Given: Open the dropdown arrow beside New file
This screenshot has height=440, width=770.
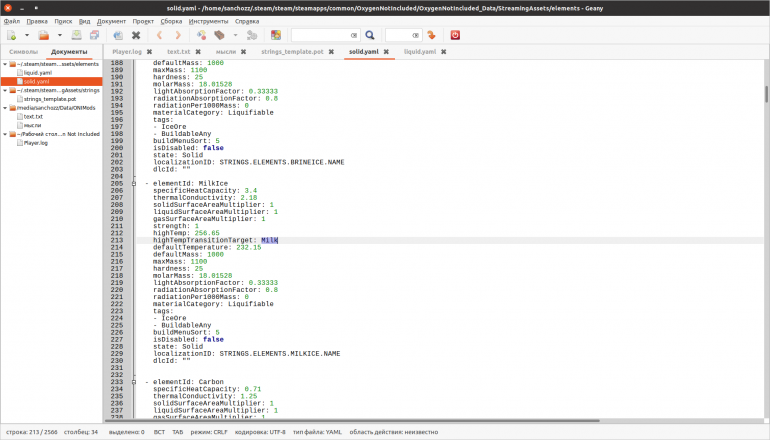Looking at the screenshot, I should [25, 35].
